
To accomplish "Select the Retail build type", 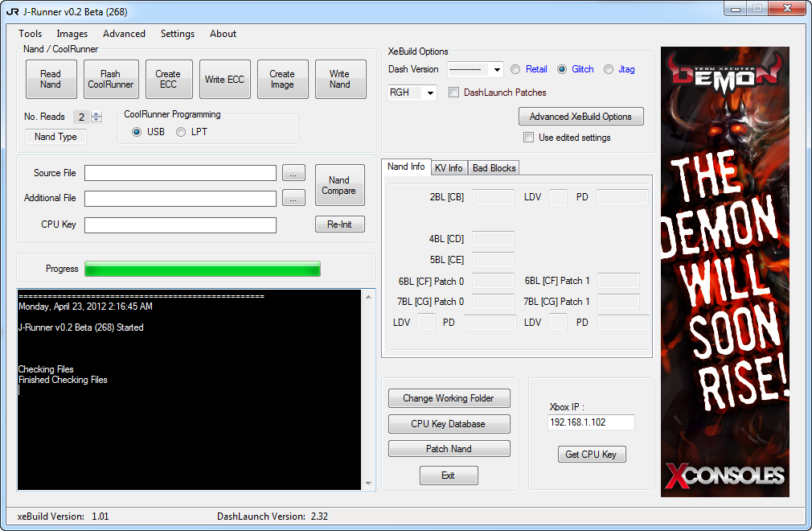I will point(515,69).
